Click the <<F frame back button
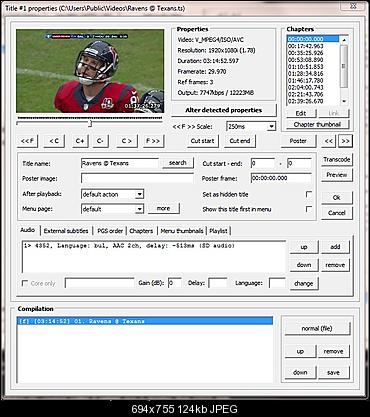 click(x=27, y=141)
